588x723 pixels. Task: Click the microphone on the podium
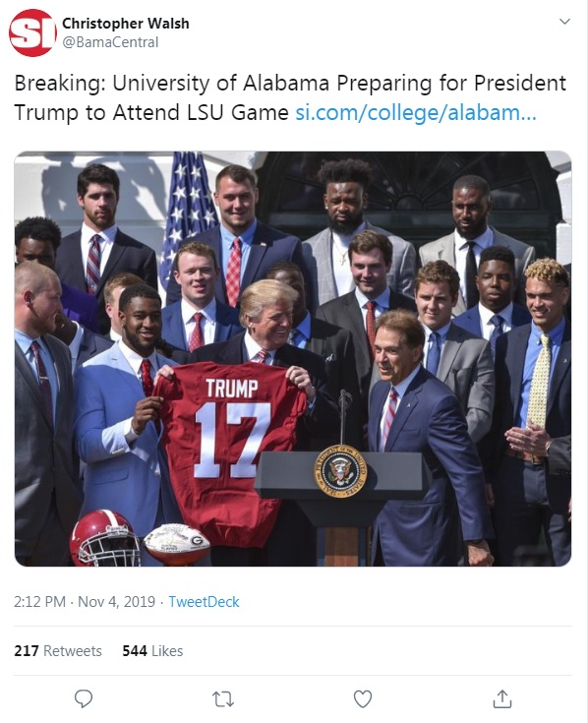click(344, 417)
